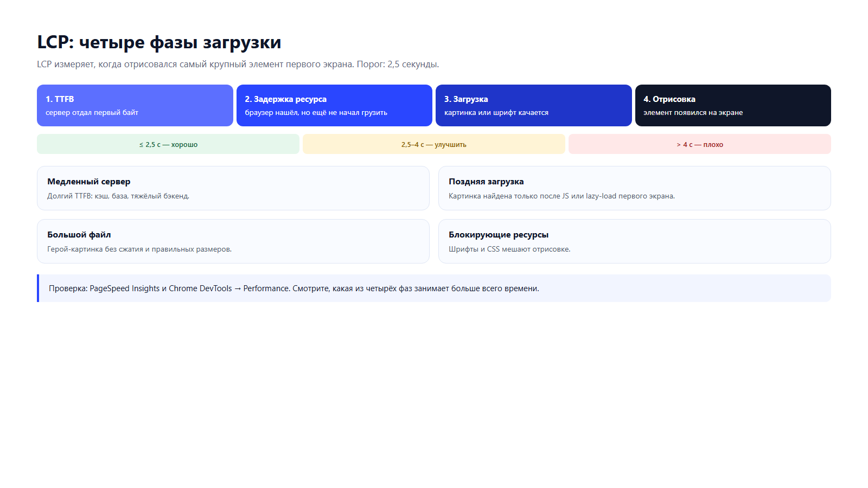Click the text "Герой-картинка без сжатия и правильных размеров."
The image size is (868, 488).
tap(139, 249)
